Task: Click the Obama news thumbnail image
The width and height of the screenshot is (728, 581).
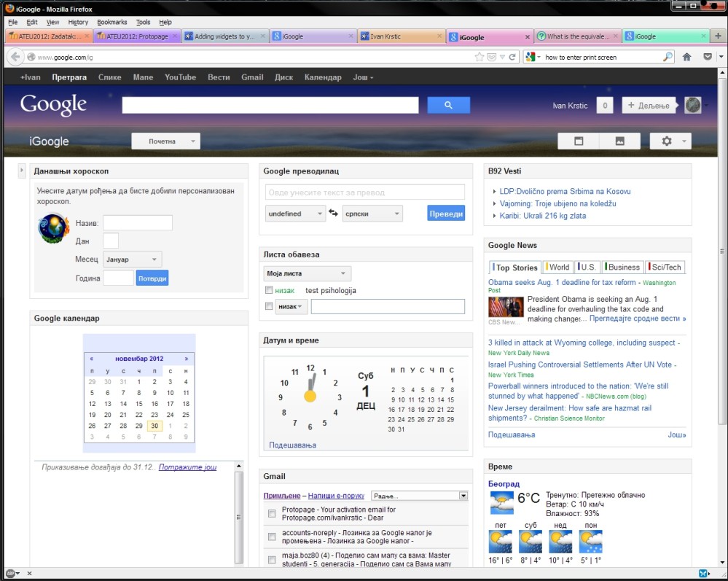Action: [x=506, y=308]
